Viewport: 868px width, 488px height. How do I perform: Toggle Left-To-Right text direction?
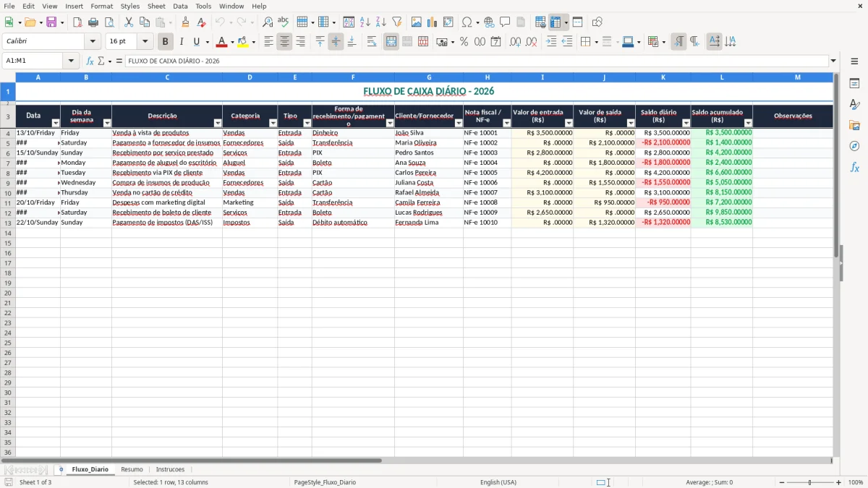(678, 42)
